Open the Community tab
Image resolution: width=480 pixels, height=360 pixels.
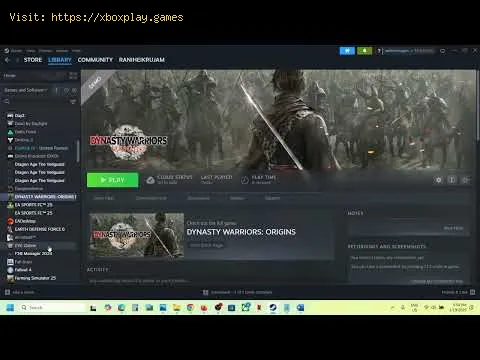pyautogui.click(x=95, y=60)
